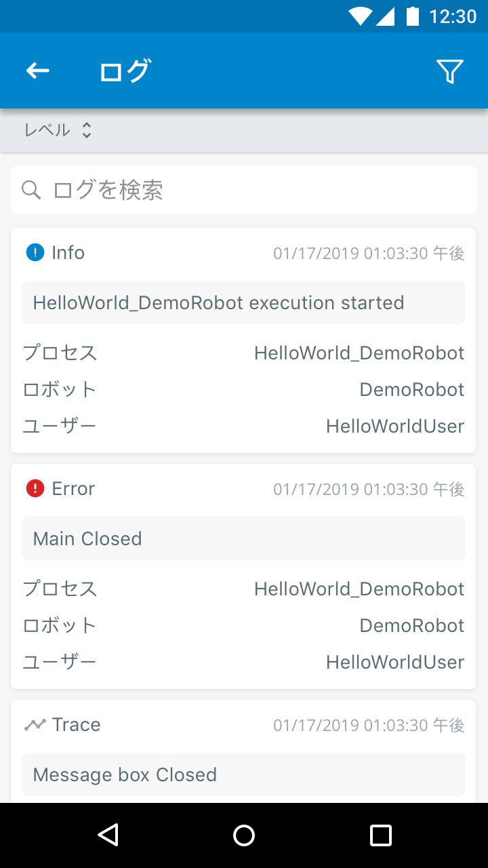Select the Info level label
Image resolution: width=488 pixels, height=868 pixels.
click(x=68, y=252)
